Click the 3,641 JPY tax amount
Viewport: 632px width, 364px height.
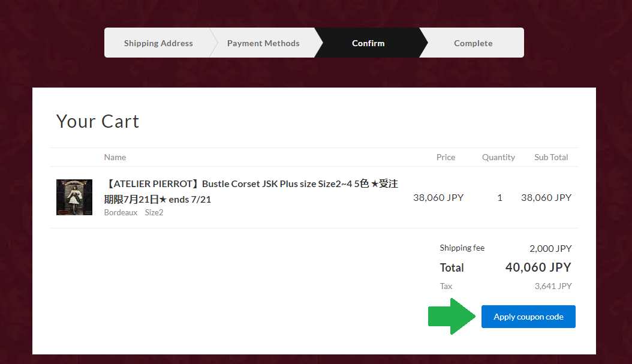pyautogui.click(x=553, y=286)
